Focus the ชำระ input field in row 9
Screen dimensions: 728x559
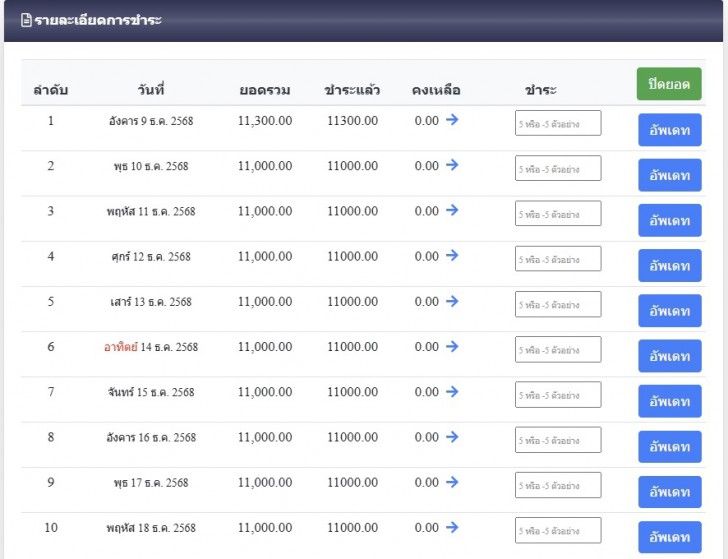point(558,485)
